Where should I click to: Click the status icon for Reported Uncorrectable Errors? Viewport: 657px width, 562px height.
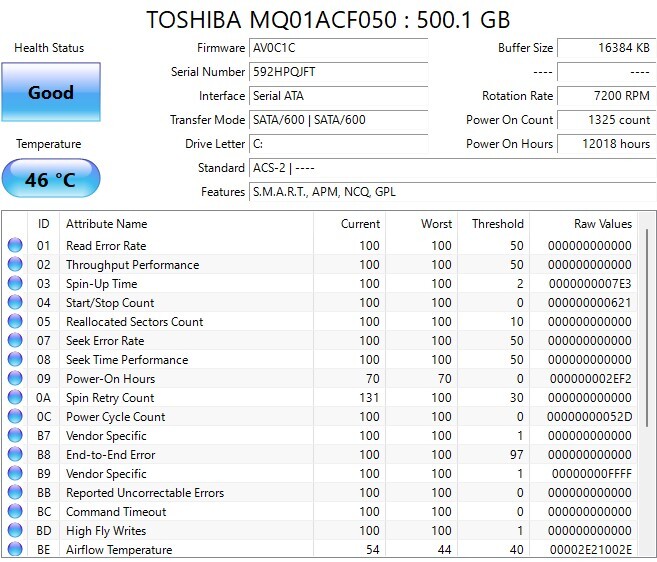point(15,492)
